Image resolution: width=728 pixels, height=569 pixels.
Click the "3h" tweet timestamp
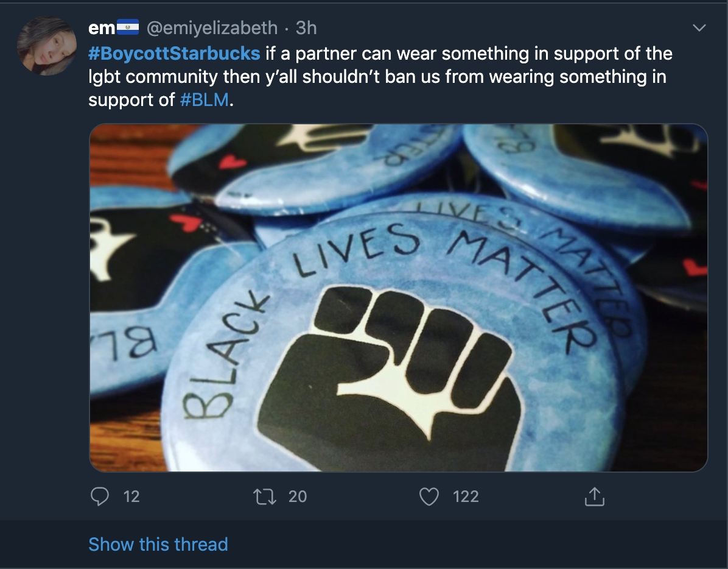(x=306, y=28)
